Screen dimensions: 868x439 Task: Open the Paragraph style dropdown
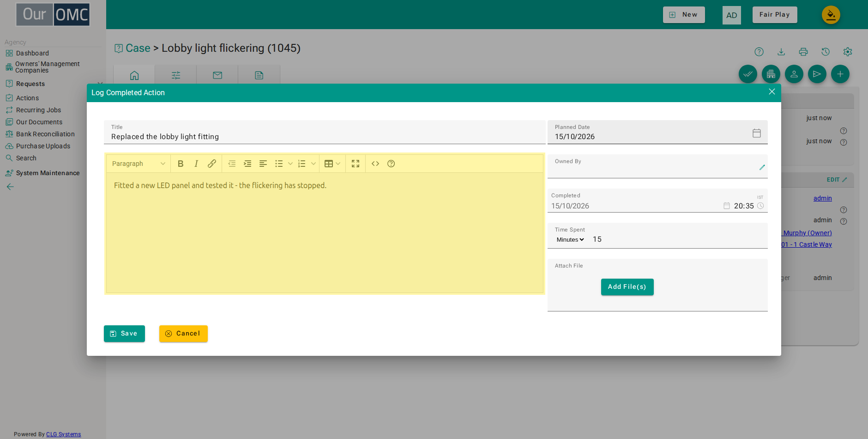(139, 164)
